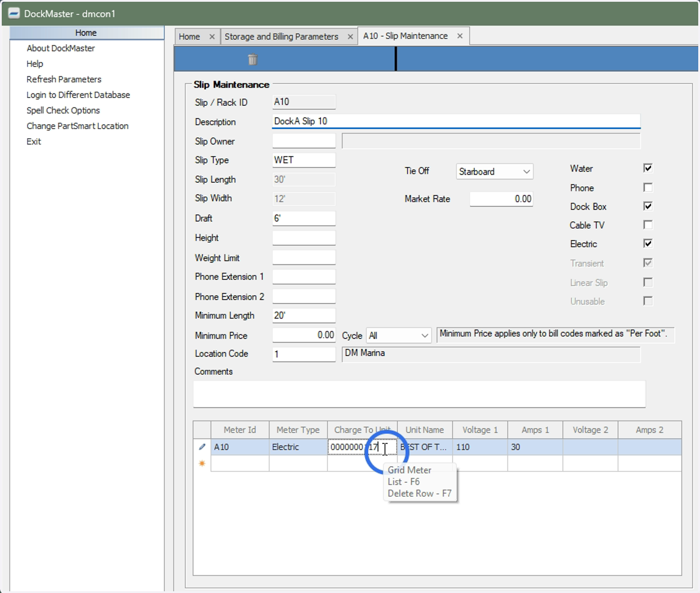Select Login to Different Database
The height and width of the screenshot is (593, 700).
coord(78,95)
